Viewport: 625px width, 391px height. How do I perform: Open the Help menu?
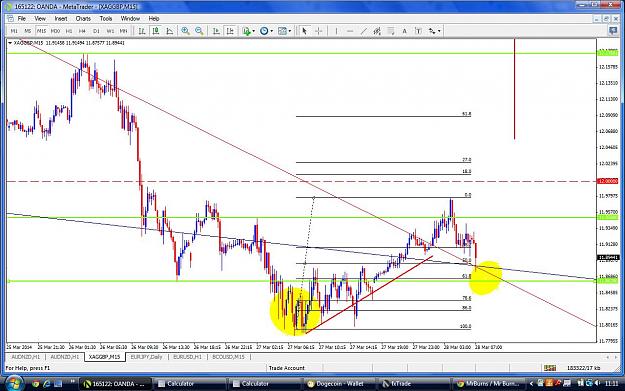point(154,18)
